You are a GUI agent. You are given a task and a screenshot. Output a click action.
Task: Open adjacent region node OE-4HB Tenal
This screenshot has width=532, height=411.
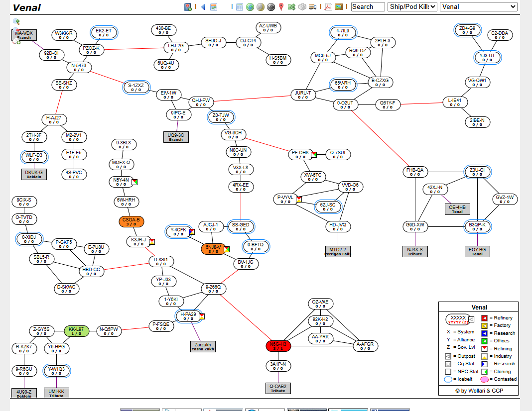pos(457,209)
